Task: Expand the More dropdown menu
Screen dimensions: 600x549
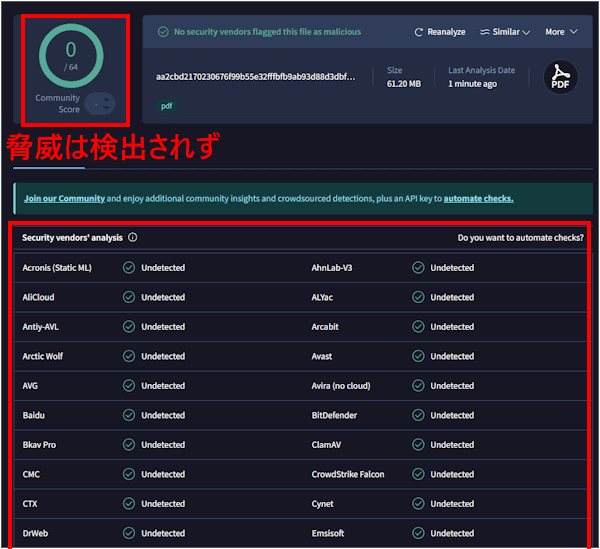Action: click(561, 32)
